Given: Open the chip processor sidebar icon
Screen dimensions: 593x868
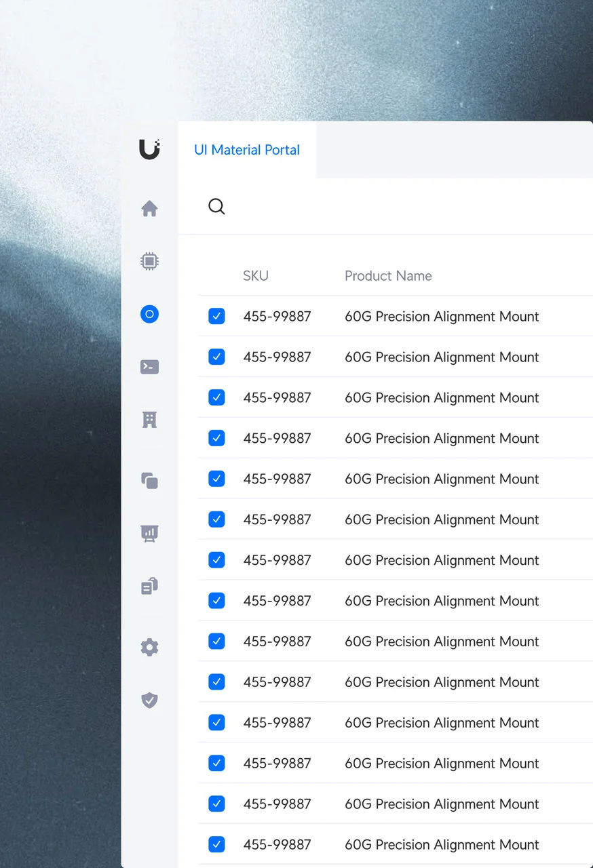Looking at the screenshot, I should click(149, 261).
